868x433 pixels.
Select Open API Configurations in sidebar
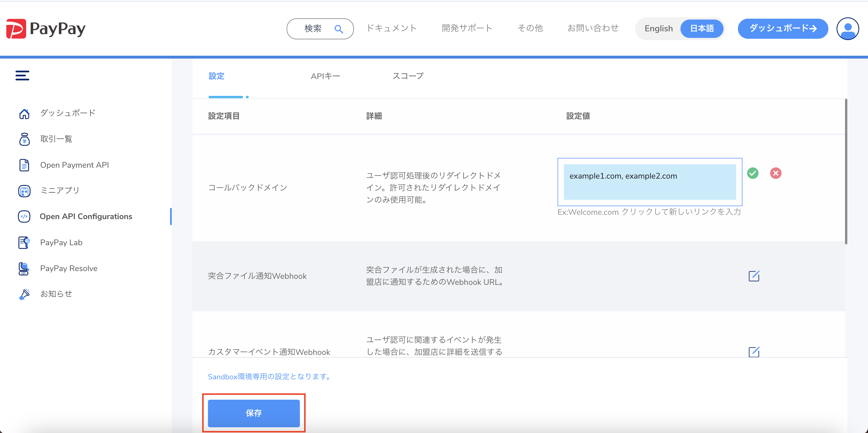click(86, 216)
